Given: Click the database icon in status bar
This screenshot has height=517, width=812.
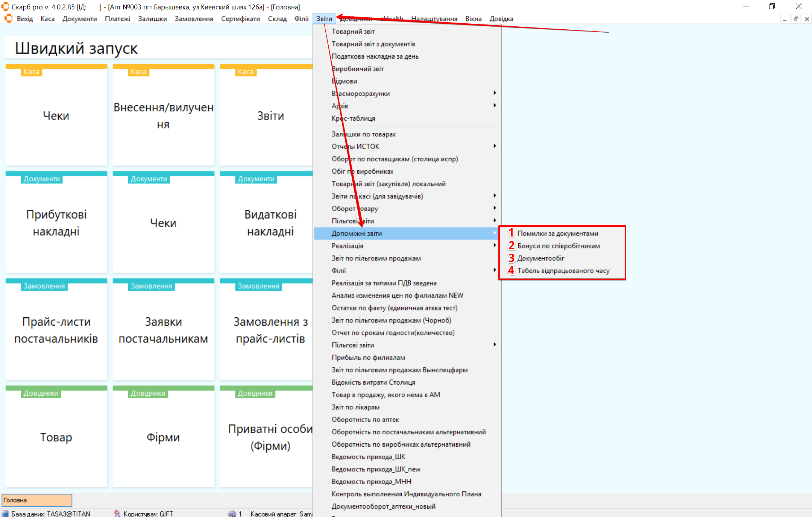Looking at the screenshot, I should tap(5, 514).
